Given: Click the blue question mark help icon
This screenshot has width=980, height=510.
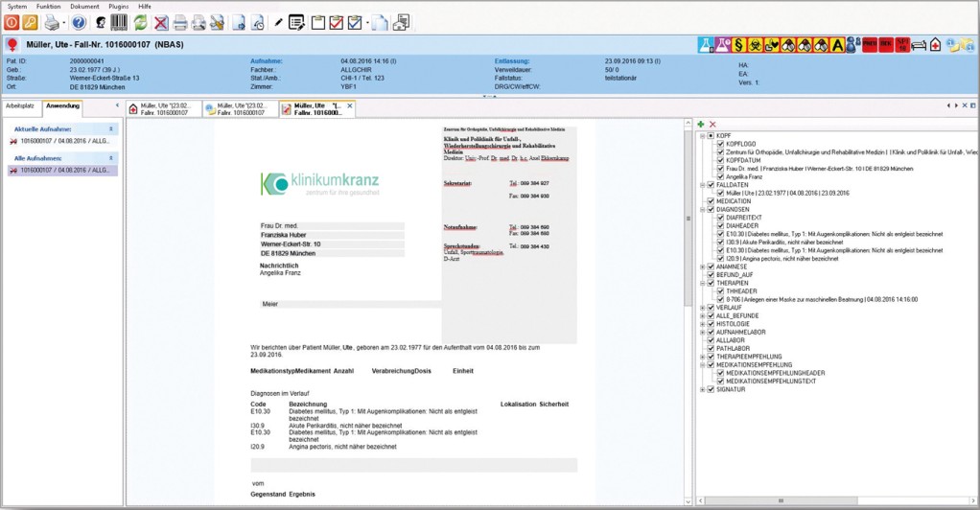Looking at the screenshot, I should coord(79,23).
